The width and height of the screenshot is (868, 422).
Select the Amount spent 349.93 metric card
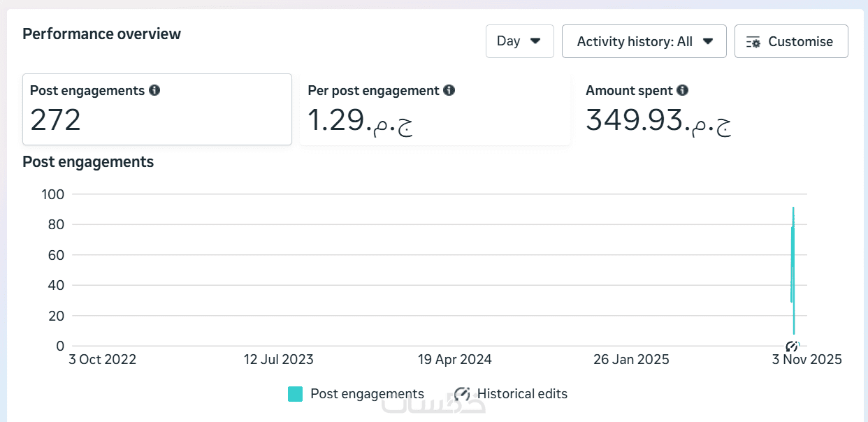coord(712,110)
